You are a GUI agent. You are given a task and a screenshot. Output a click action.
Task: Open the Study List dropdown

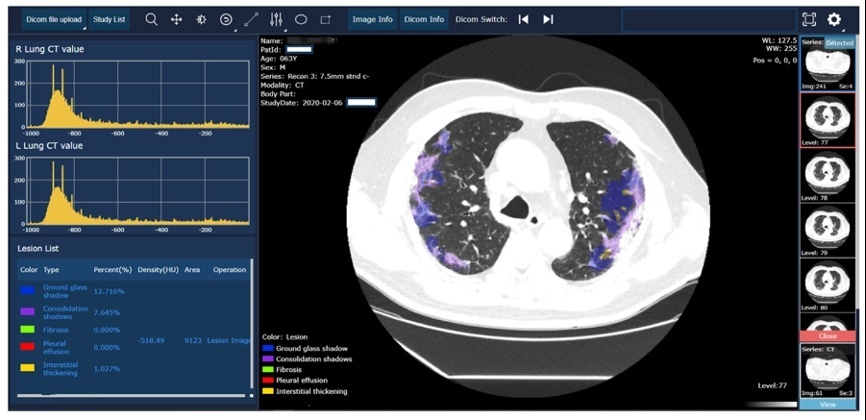coord(108,19)
